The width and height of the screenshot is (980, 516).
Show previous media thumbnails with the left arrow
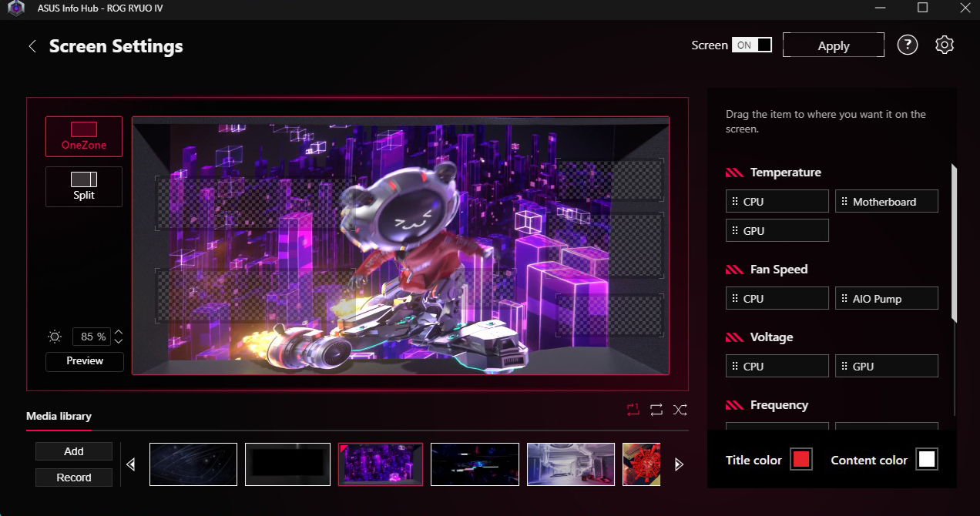131,464
